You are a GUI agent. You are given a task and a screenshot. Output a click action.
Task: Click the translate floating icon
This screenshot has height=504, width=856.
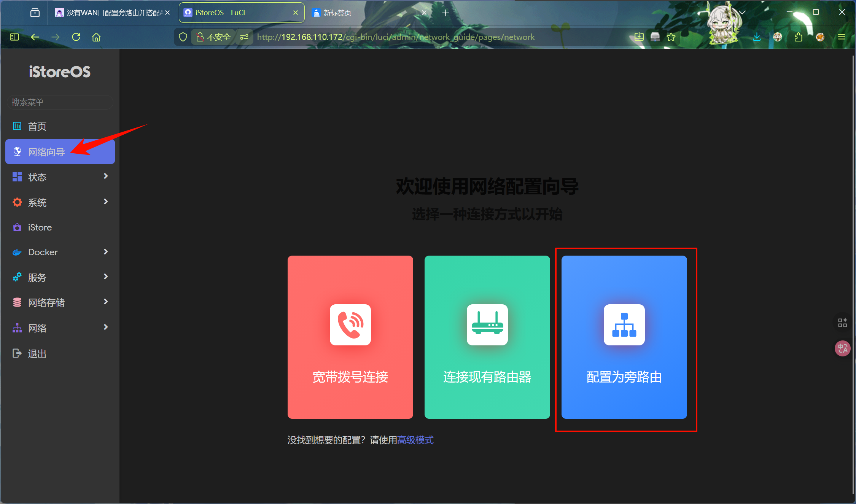(842, 348)
